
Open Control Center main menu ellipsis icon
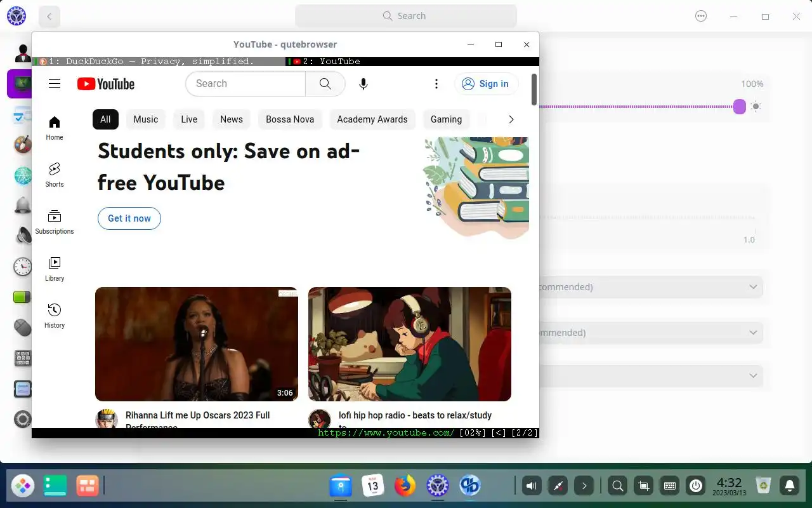(701, 17)
